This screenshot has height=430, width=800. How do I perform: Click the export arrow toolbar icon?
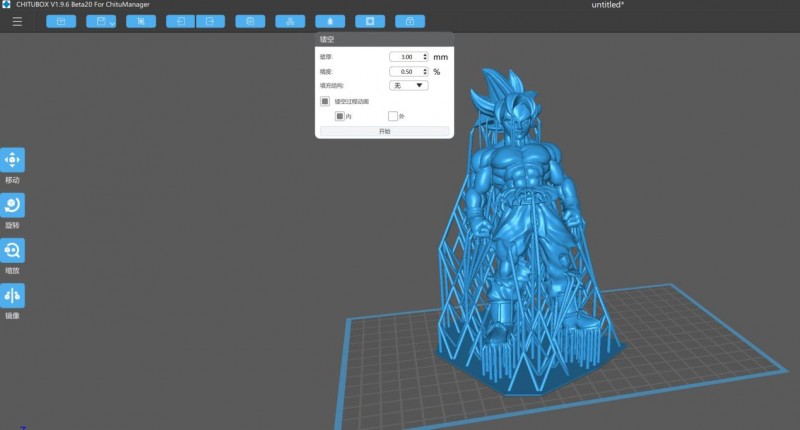210,21
